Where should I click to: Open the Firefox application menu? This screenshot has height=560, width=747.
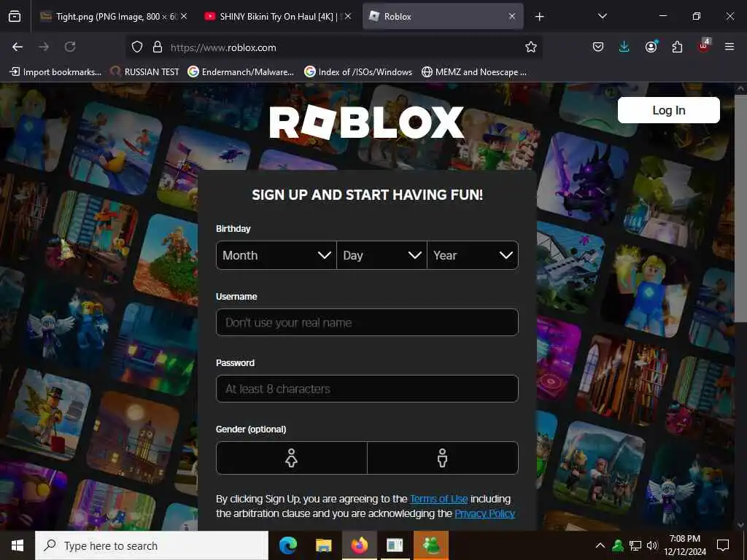click(x=729, y=47)
